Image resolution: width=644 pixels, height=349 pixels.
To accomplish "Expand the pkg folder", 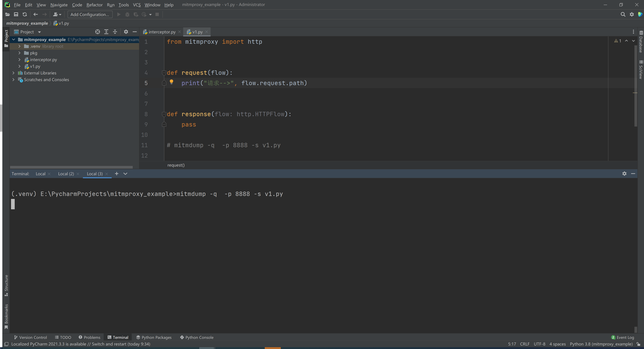I will point(20,53).
